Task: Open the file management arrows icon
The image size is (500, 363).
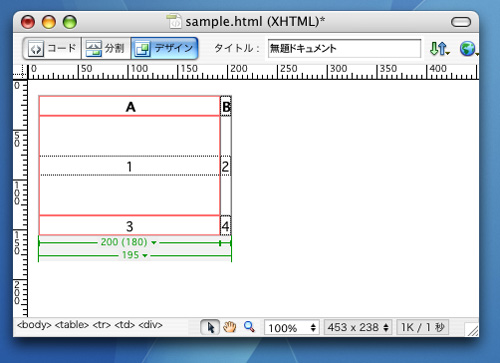Action: point(439,49)
